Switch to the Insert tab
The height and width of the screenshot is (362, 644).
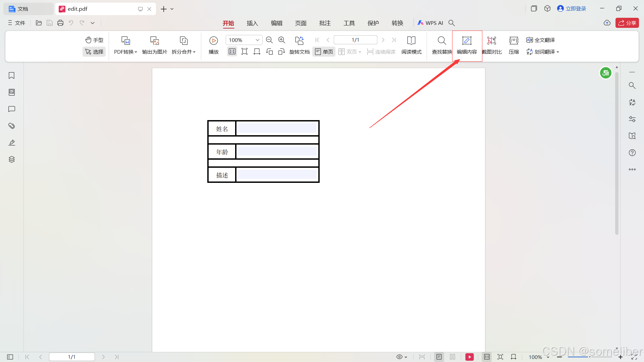(252, 23)
